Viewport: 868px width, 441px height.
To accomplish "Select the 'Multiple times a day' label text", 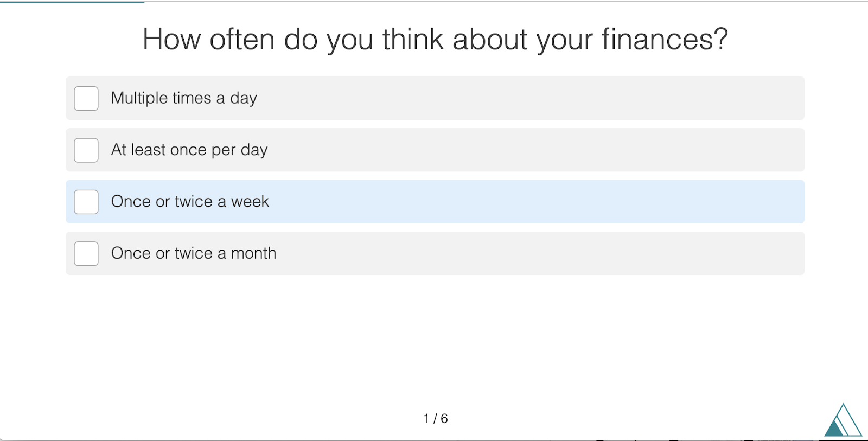I will 184,98.
